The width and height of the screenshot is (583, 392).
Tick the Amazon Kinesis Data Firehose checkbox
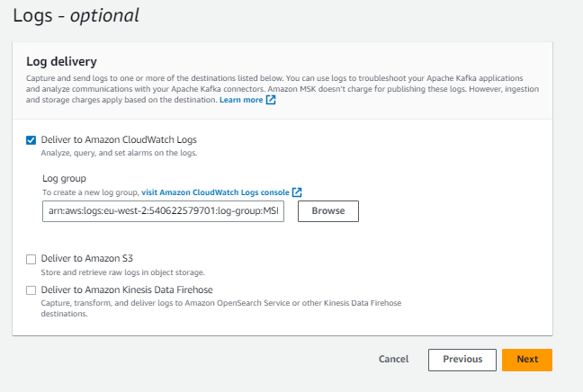point(31,290)
